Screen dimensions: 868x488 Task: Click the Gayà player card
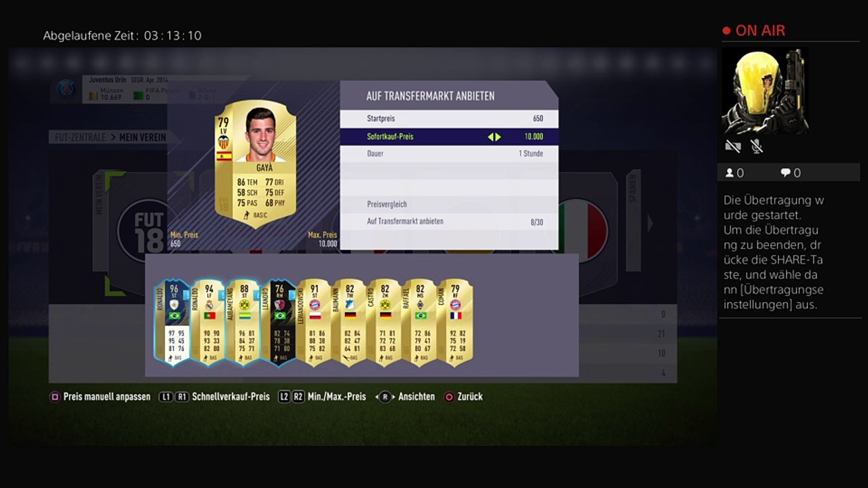tap(256, 163)
